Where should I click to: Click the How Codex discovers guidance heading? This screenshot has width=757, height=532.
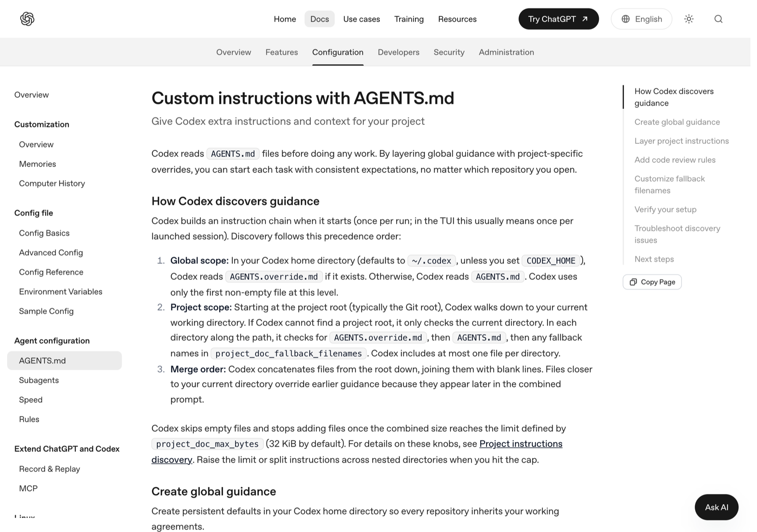point(236,201)
